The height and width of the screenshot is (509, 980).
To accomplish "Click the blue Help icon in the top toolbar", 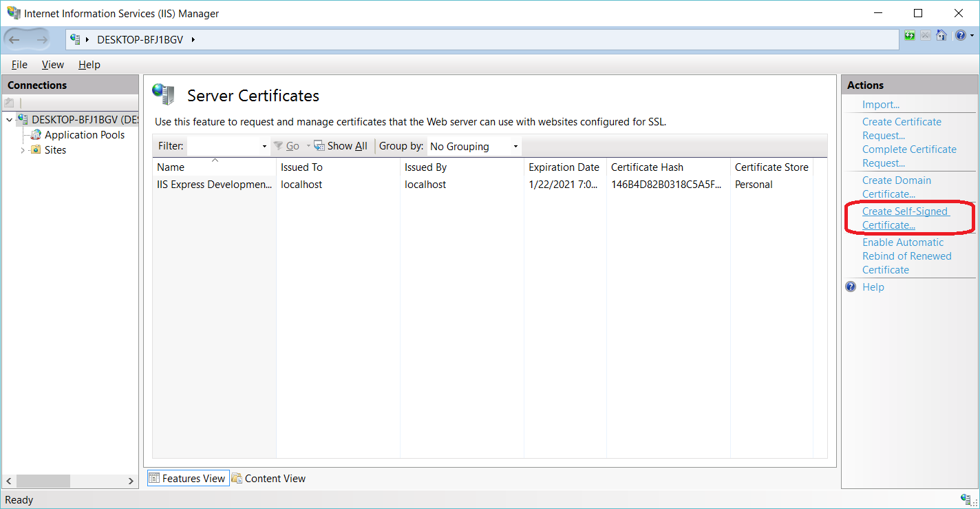I will point(960,35).
